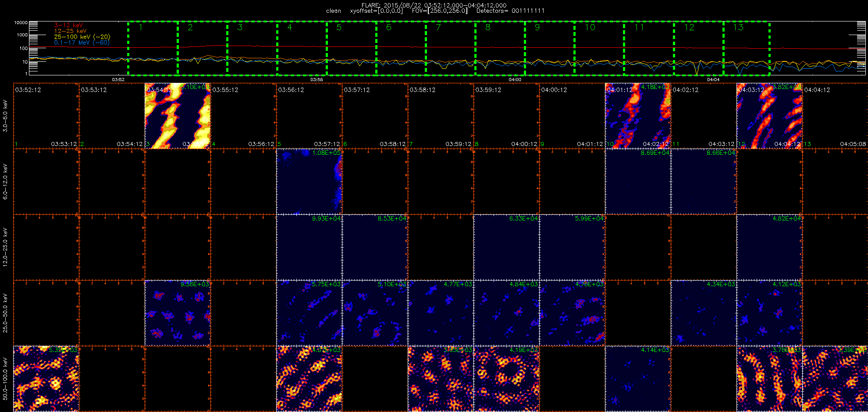This screenshot has height=412, width=868.
Task: Select the image labeled 3.85E+03
Action: coord(441,379)
